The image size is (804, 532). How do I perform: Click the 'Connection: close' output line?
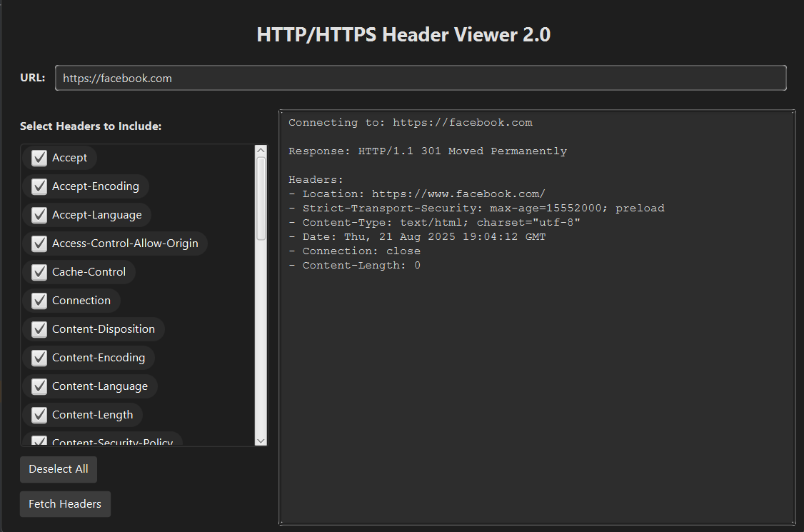354,251
